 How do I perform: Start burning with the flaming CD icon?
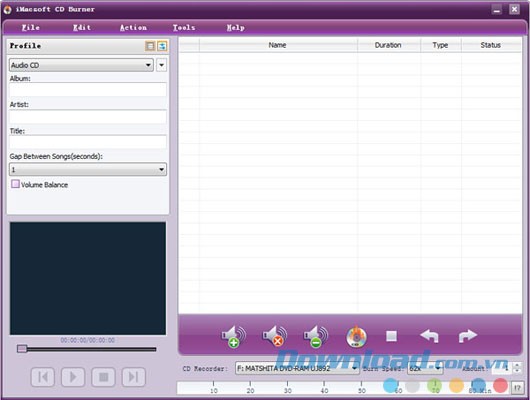pyautogui.click(x=356, y=337)
